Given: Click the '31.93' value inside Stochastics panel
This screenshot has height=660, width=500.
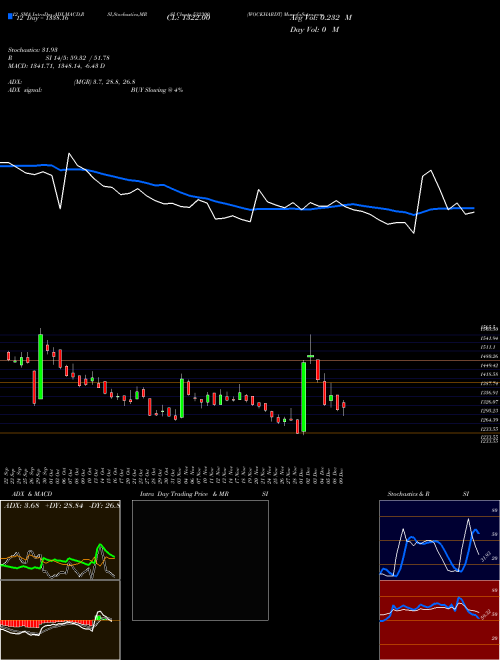Looking at the screenshot, I should coord(484,556).
